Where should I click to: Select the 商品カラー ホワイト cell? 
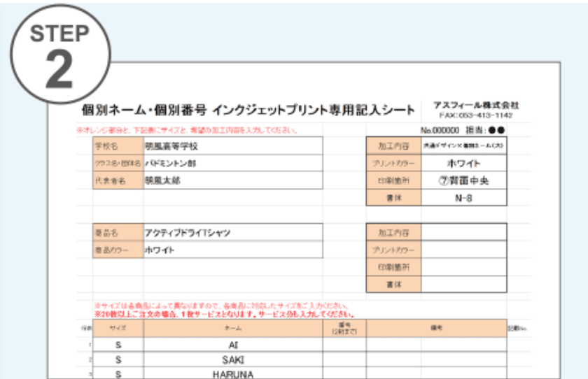tap(232, 250)
